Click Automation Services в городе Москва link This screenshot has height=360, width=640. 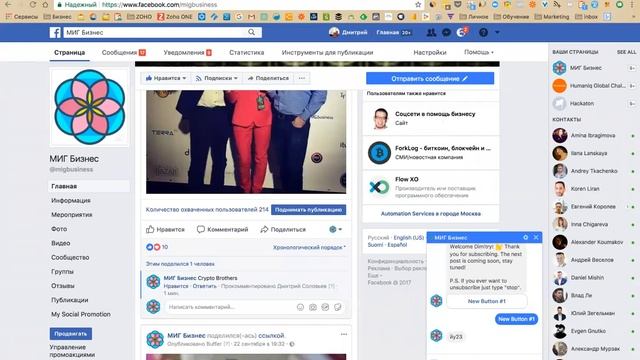(431, 213)
